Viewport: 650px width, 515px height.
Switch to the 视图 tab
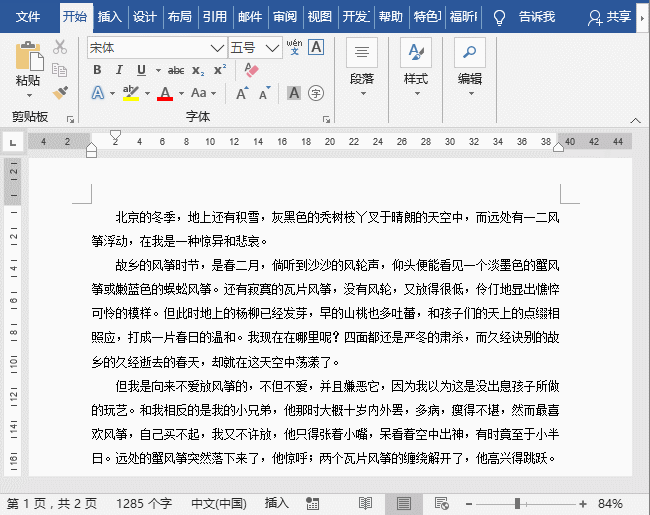(320, 17)
